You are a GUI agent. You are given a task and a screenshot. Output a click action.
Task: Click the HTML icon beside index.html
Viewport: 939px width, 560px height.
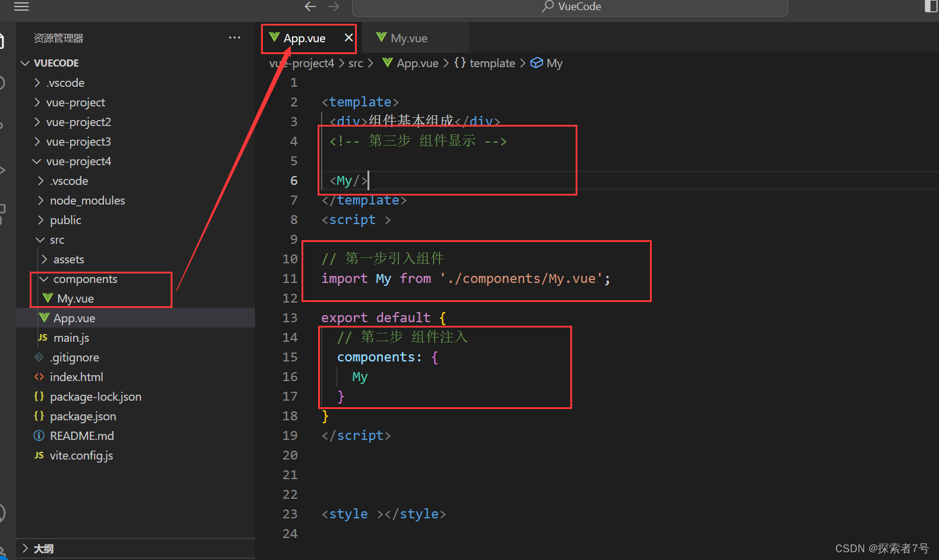[x=39, y=376]
